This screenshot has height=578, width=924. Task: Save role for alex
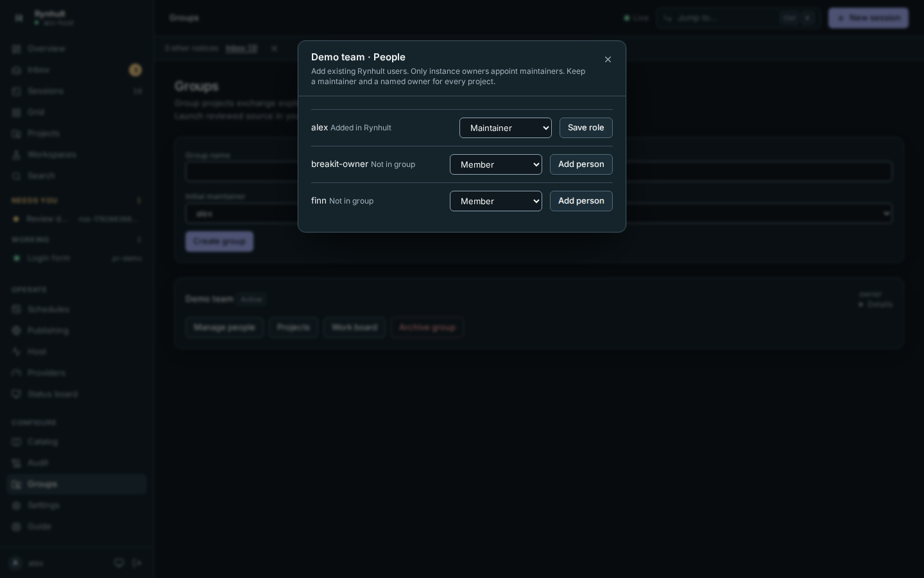pyautogui.click(x=586, y=128)
